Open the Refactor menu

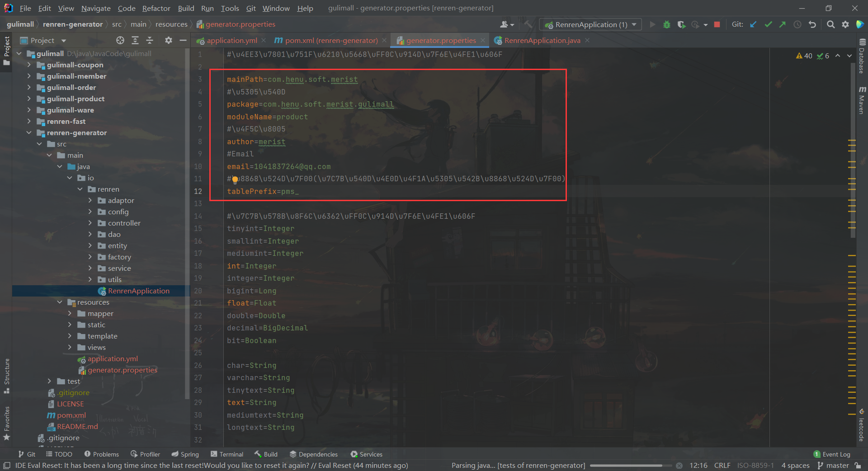[156, 8]
